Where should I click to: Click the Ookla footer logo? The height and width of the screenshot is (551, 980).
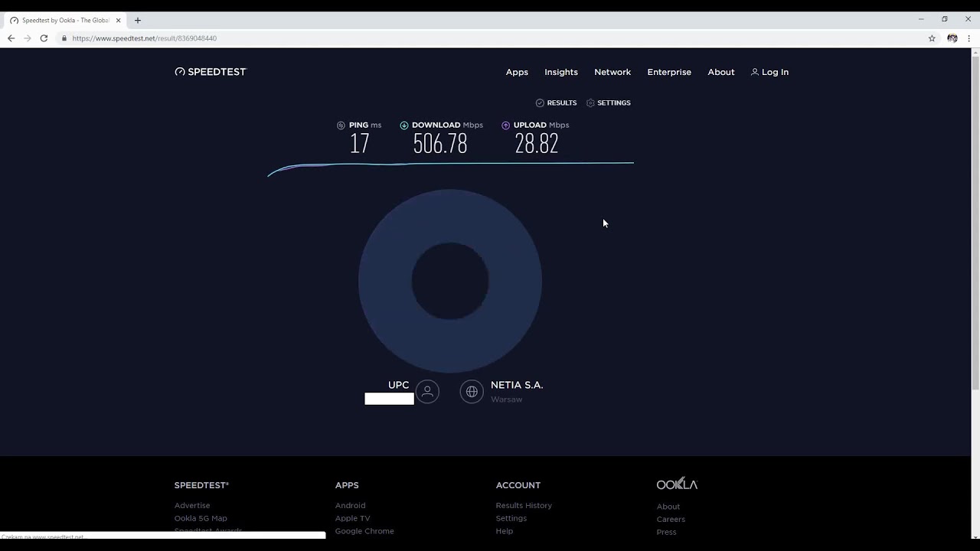pyautogui.click(x=677, y=484)
